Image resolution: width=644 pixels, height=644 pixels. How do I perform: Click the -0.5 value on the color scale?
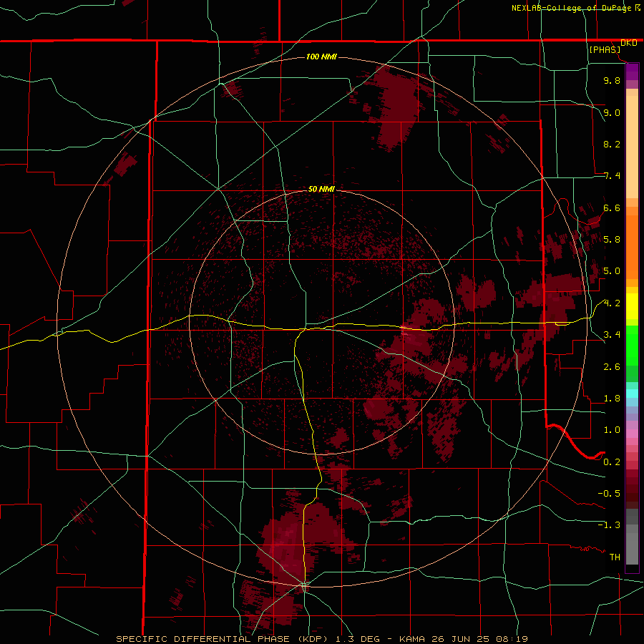tap(609, 494)
